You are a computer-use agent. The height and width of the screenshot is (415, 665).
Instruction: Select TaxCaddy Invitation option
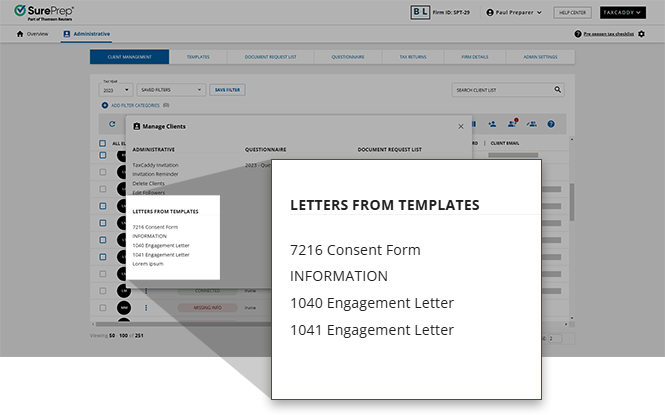pyautogui.click(x=155, y=165)
